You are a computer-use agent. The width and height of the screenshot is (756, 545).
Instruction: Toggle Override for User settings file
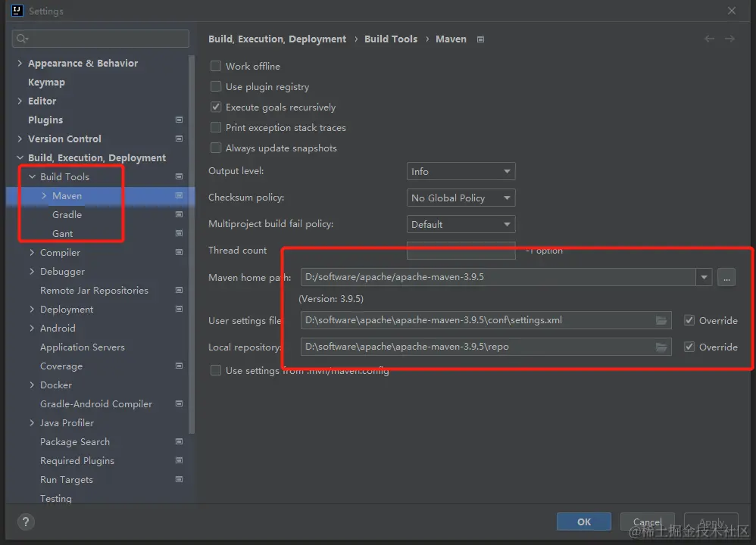tap(689, 320)
